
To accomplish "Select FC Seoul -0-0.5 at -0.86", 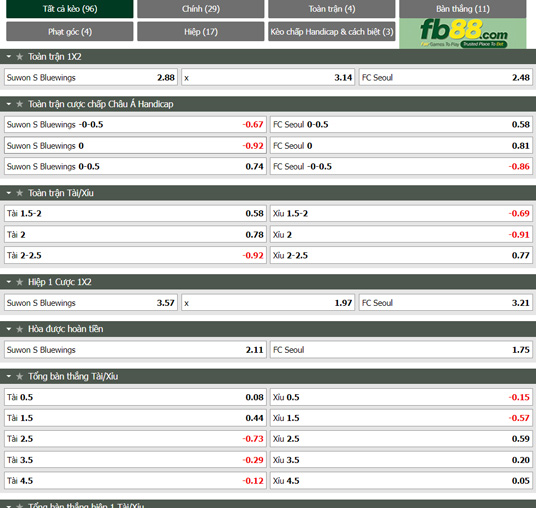I will pyautogui.click(x=401, y=166).
